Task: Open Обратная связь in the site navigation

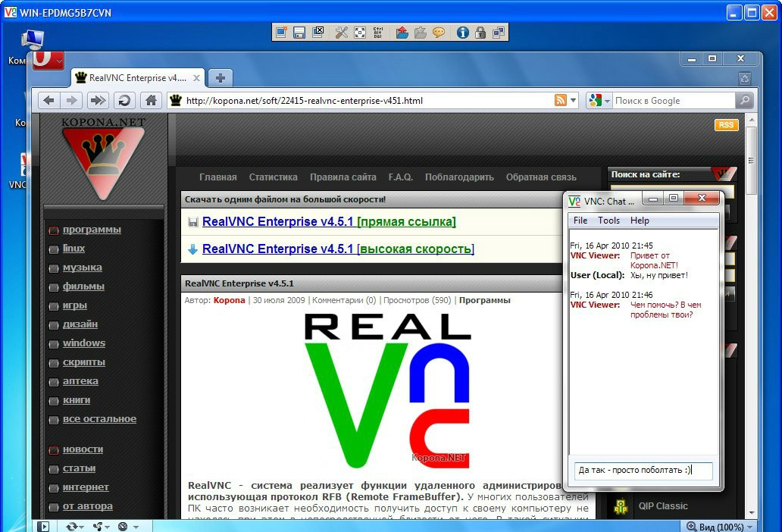Action: coord(541,177)
